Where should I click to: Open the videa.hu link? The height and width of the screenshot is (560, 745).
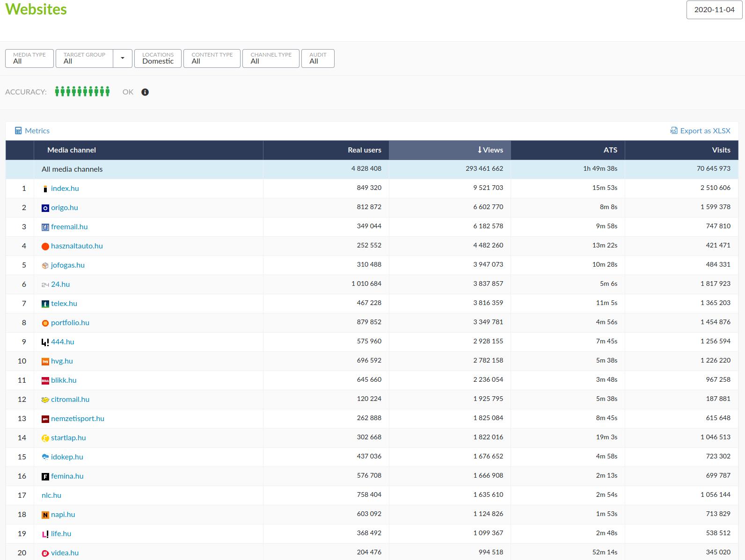tap(65, 553)
